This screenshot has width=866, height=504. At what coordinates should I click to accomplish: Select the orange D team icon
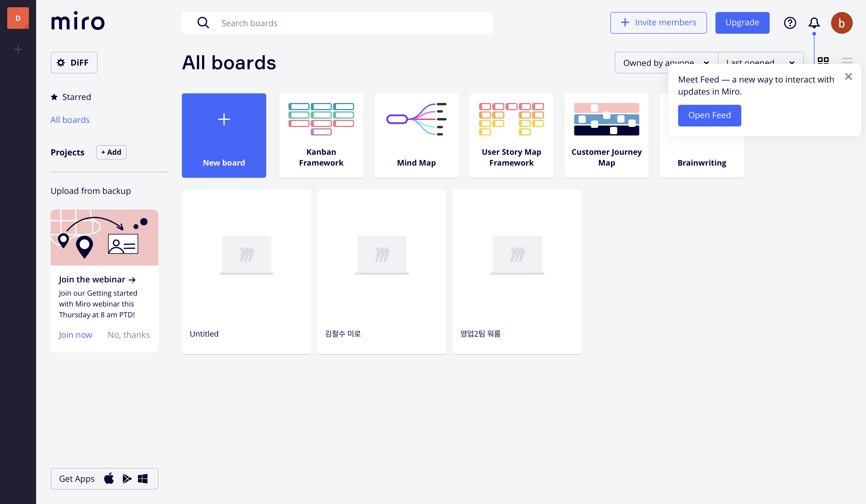(18, 18)
